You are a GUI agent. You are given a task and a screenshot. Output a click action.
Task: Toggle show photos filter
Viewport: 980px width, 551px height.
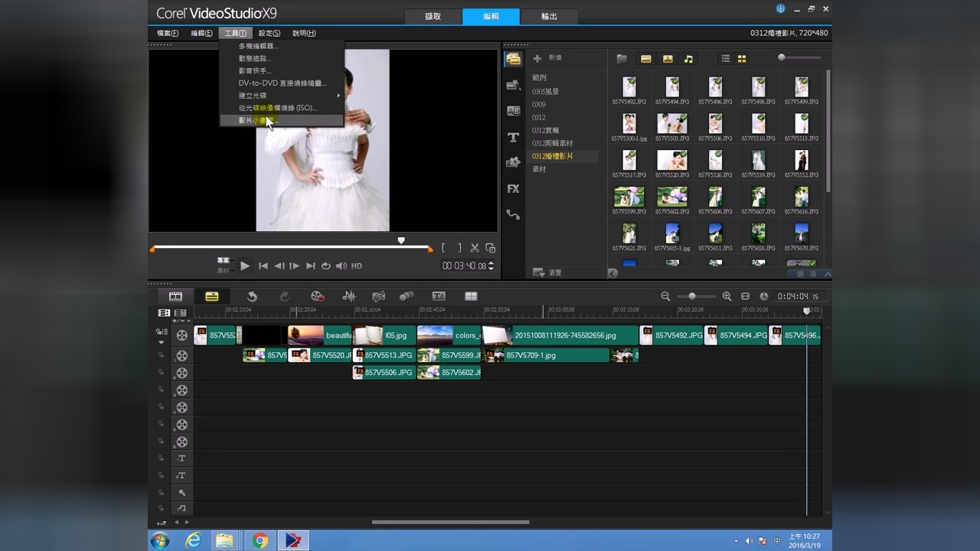tap(668, 59)
